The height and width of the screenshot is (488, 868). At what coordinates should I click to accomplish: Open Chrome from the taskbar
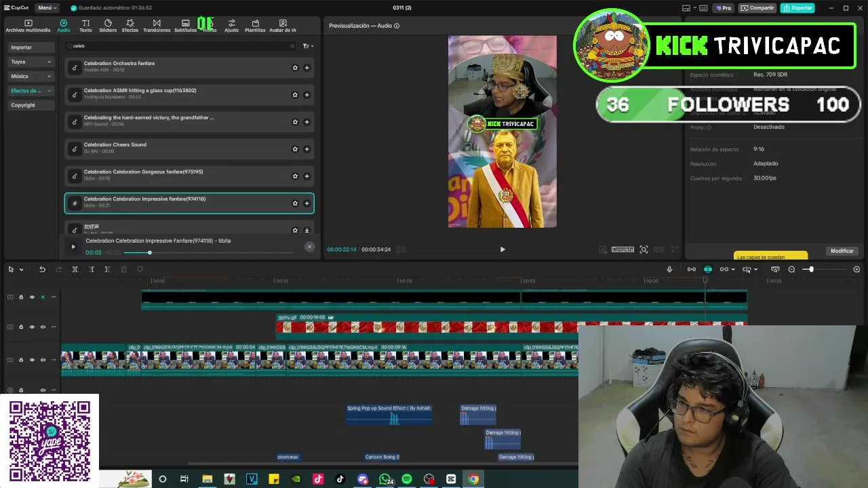click(473, 479)
